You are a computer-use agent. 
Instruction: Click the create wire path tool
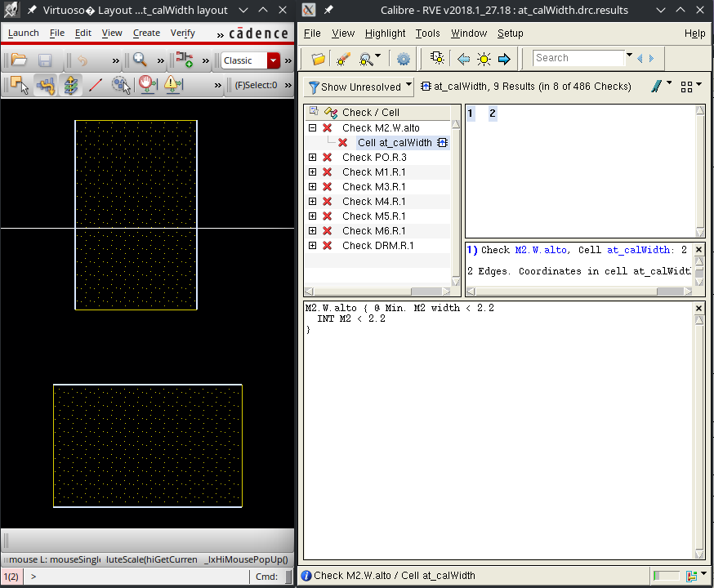[45, 85]
